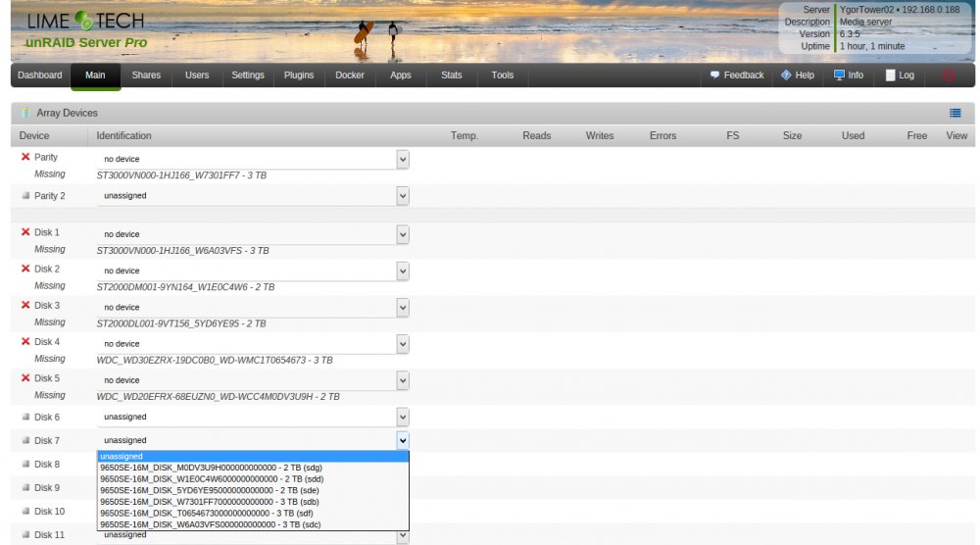980x545 pixels.
Task: Click the grey status square beside Parity 2
Action: pos(25,196)
